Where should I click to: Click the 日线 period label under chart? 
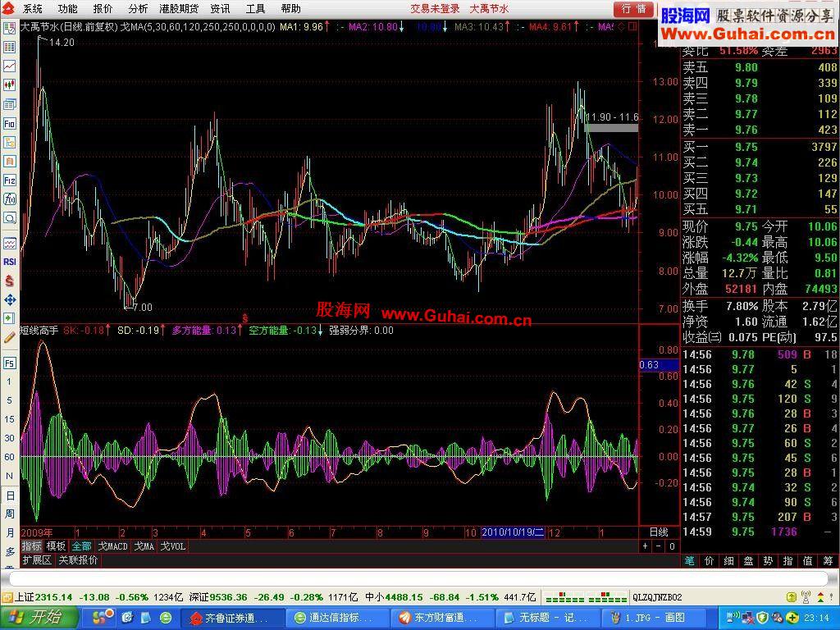[x=659, y=532]
